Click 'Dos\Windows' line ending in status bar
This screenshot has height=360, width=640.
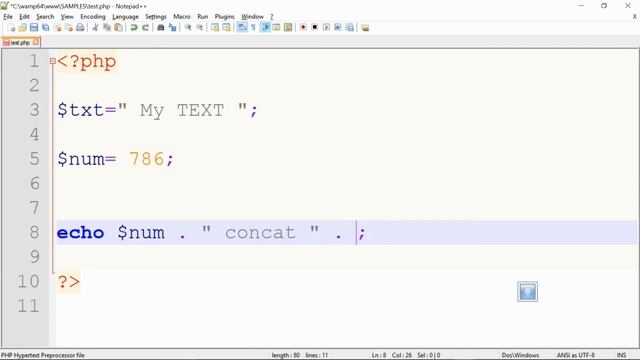click(x=520, y=355)
